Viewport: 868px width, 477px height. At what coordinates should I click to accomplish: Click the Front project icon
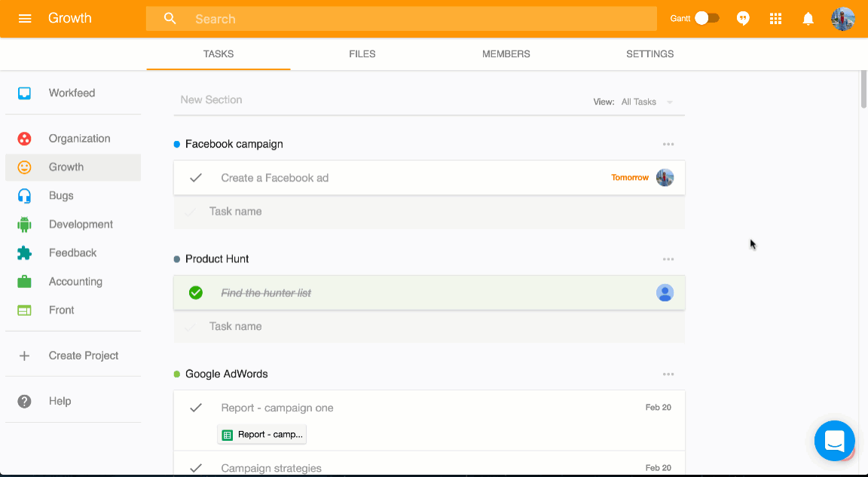(24, 310)
